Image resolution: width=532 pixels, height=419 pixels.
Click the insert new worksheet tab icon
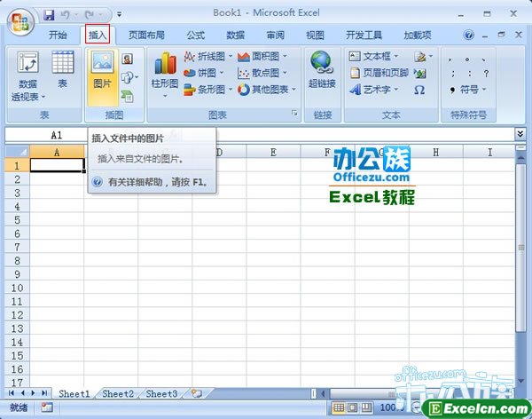[197, 393]
